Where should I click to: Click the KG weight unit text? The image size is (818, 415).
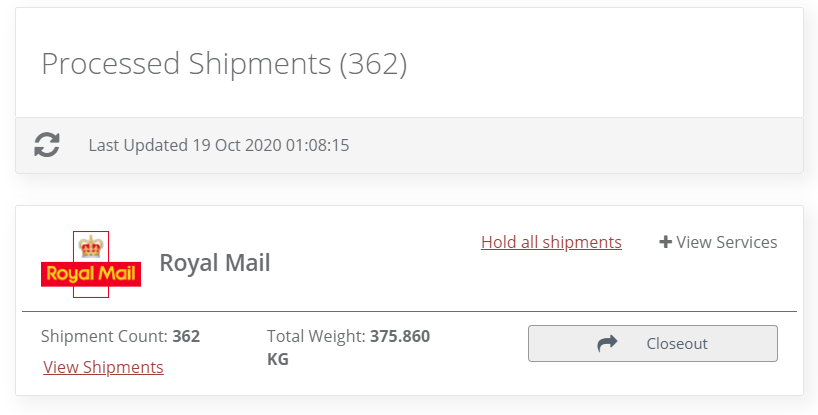tap(278, 358)
